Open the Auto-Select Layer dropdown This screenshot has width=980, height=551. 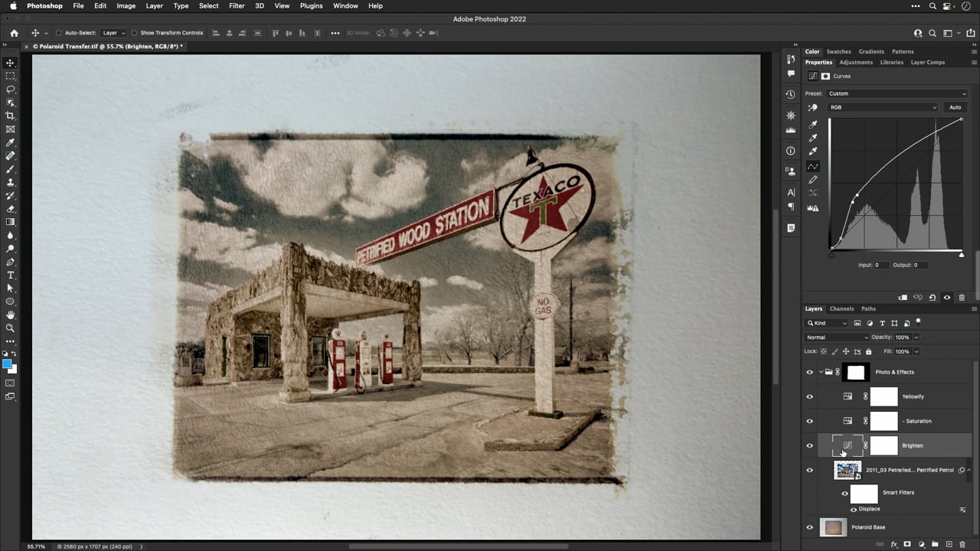click(113, 33)
